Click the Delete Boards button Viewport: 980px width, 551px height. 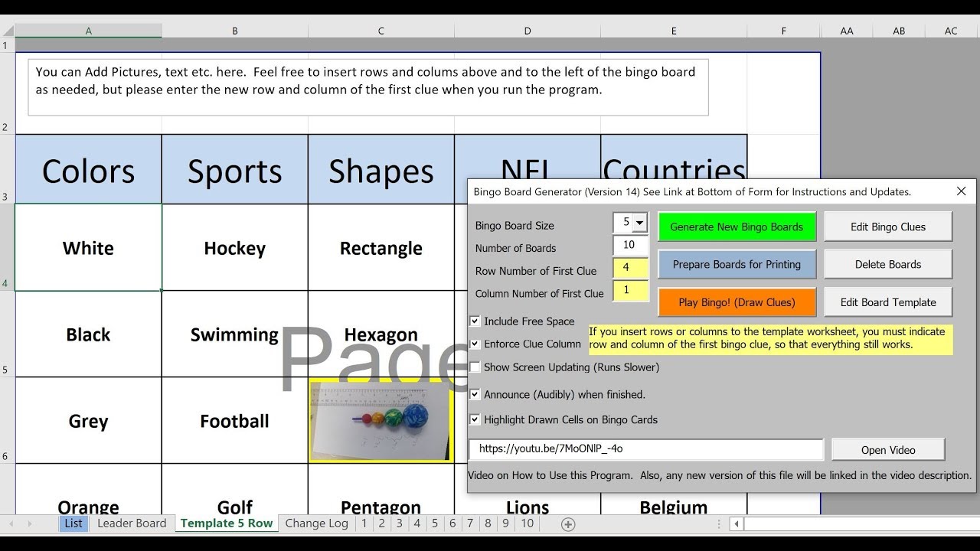click(888, 265)
